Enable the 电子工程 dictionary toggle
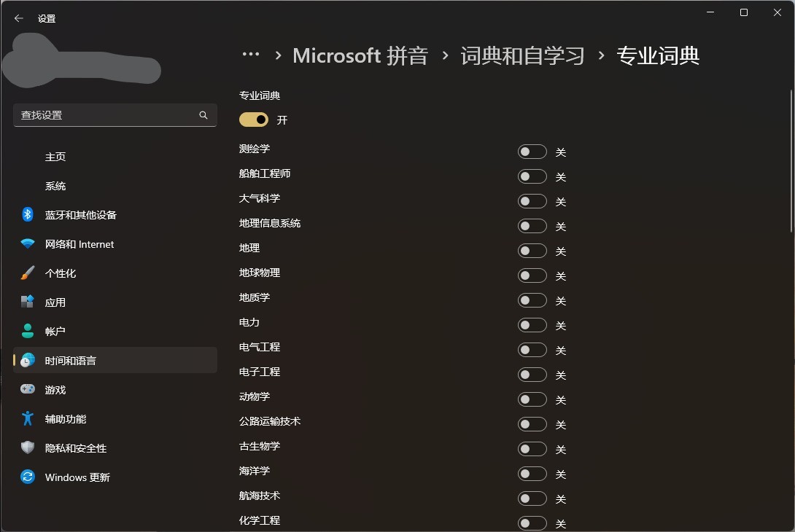This screenshot has height=532, width=795. [532, 375]
